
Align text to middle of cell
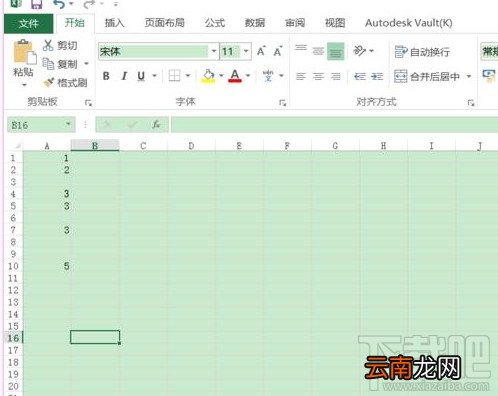(x=318, y=51)
